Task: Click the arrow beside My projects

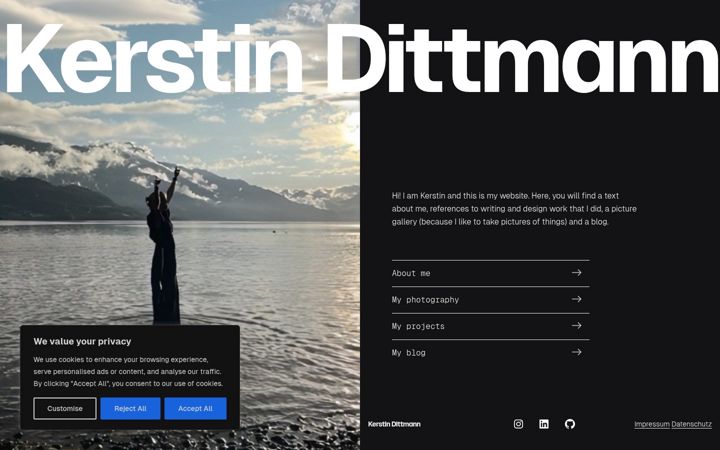Action: click(x=576, y=326)
